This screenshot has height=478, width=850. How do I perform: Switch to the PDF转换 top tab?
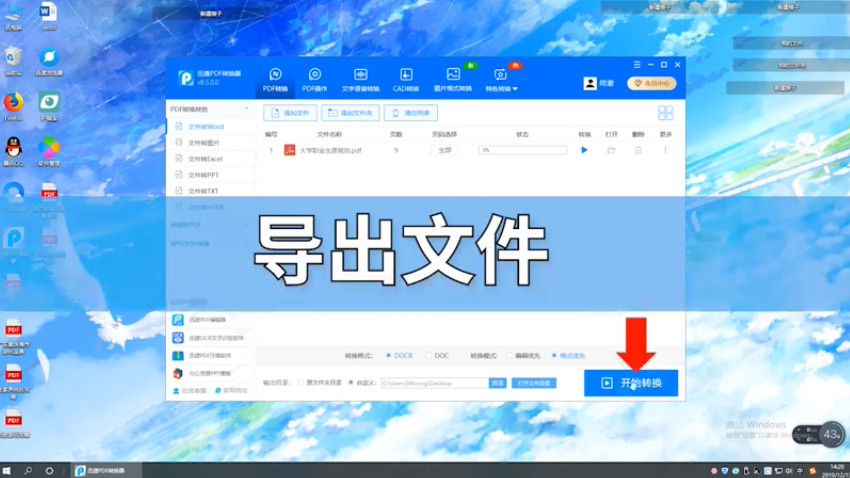pyautogui.click(x=275, y=80)
